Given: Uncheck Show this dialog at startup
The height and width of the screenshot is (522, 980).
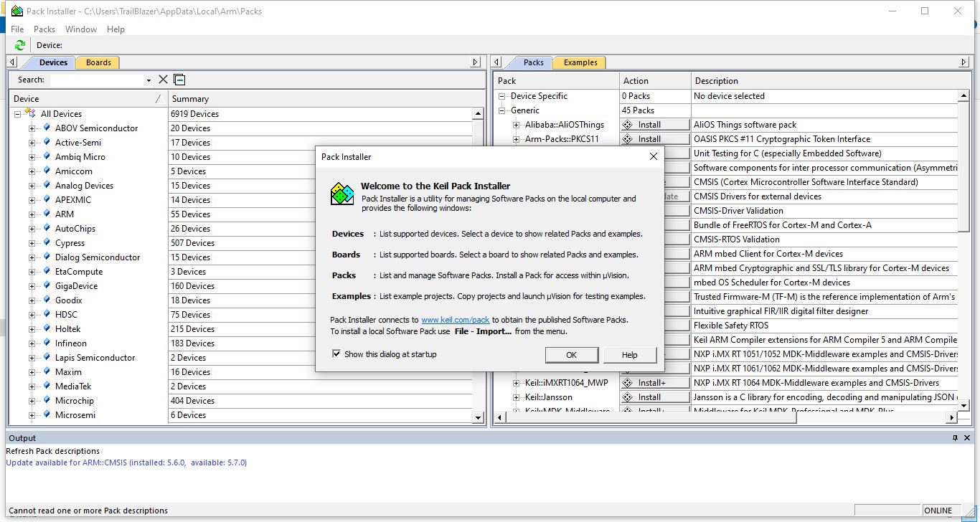Looking at the screenshot, I should pos(336,354).
